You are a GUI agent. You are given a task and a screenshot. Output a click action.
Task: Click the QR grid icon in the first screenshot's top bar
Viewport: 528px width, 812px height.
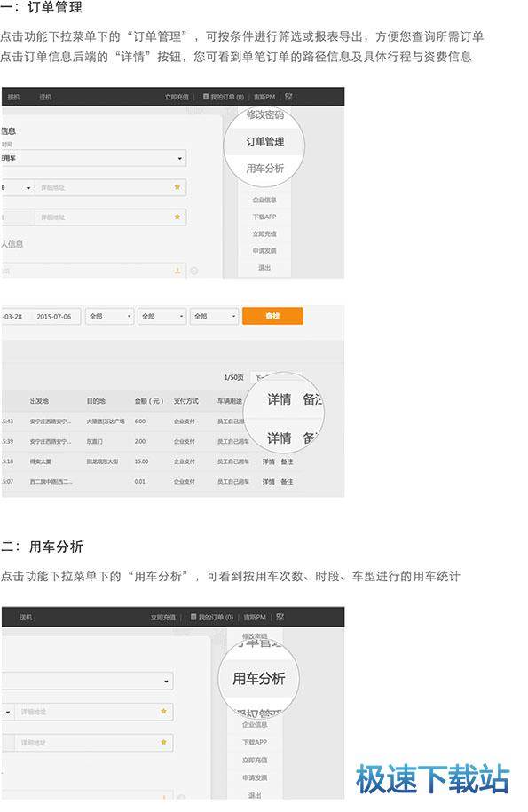(x=289, y=97)
